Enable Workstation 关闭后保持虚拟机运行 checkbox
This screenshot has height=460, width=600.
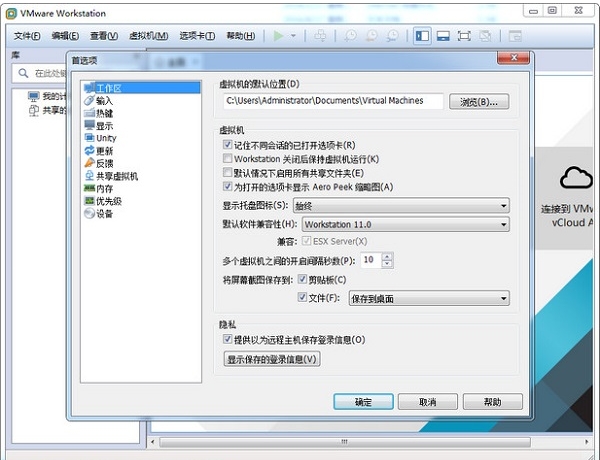[x=228, y=158]
